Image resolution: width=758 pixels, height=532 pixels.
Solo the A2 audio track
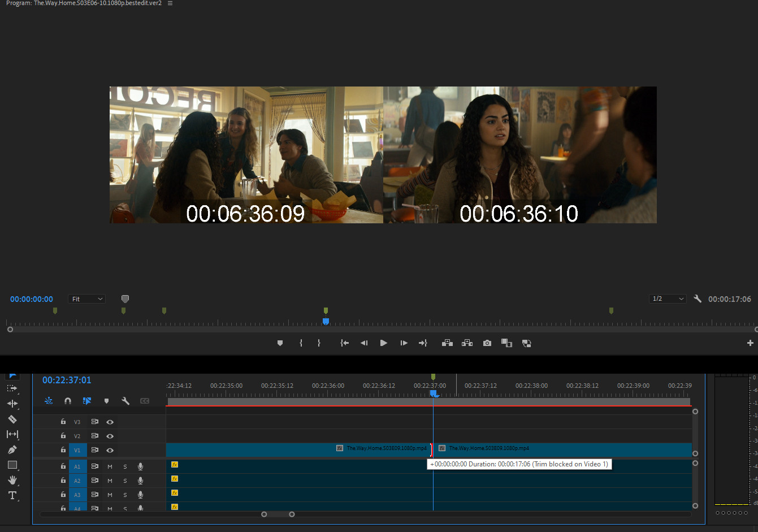pyautogui.click(x=125, y=481)
